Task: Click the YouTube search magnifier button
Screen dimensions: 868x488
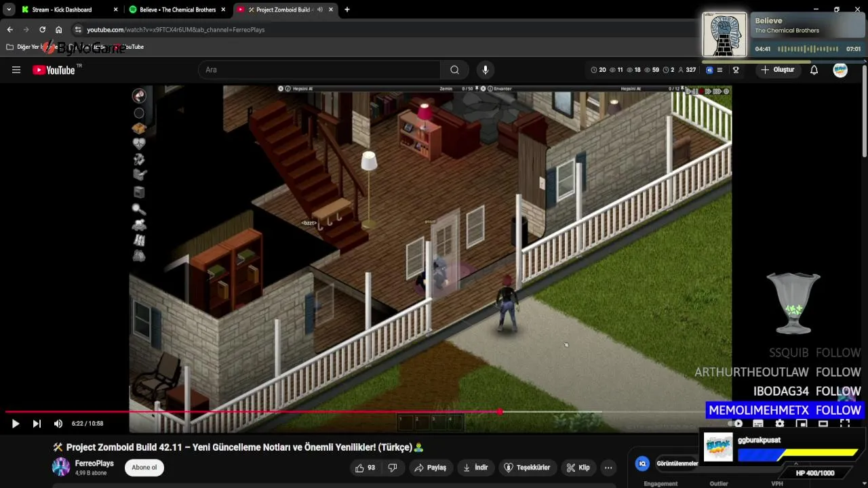Action: 454,70
